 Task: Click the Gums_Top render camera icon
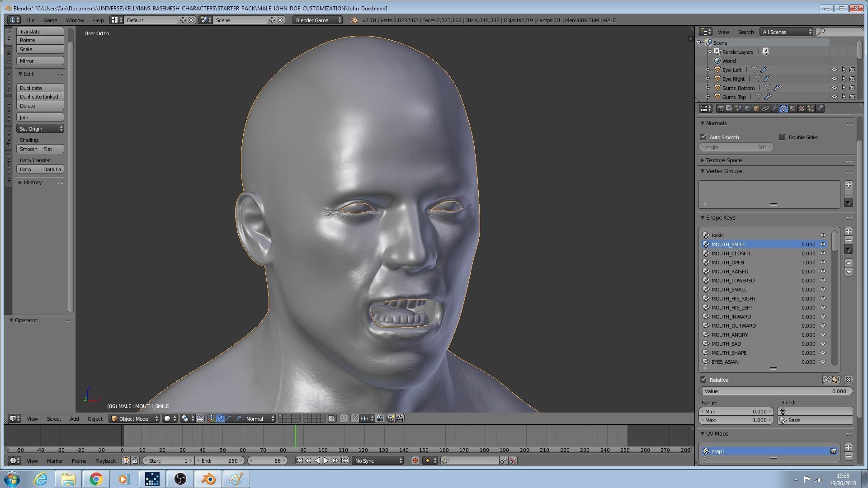tap(853, 97)
